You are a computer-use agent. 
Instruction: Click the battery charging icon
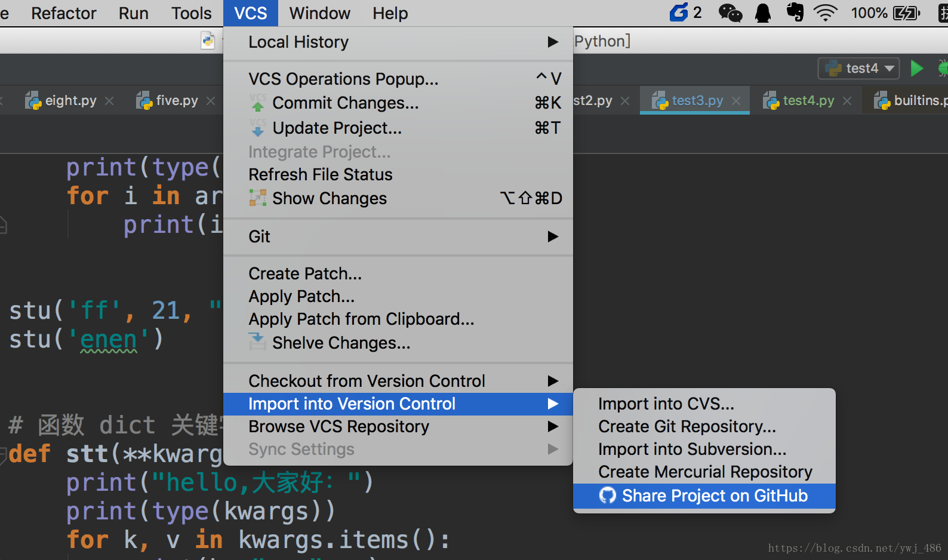906,13
